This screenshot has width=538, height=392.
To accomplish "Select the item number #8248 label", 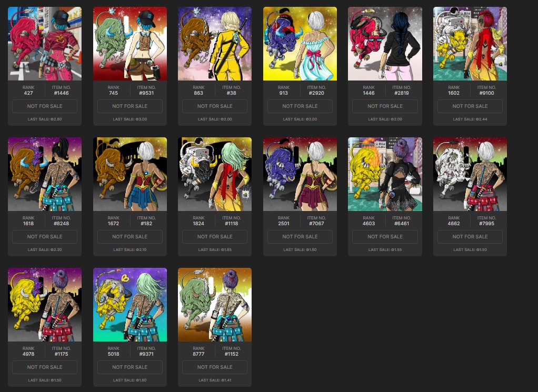I will 62,223.
